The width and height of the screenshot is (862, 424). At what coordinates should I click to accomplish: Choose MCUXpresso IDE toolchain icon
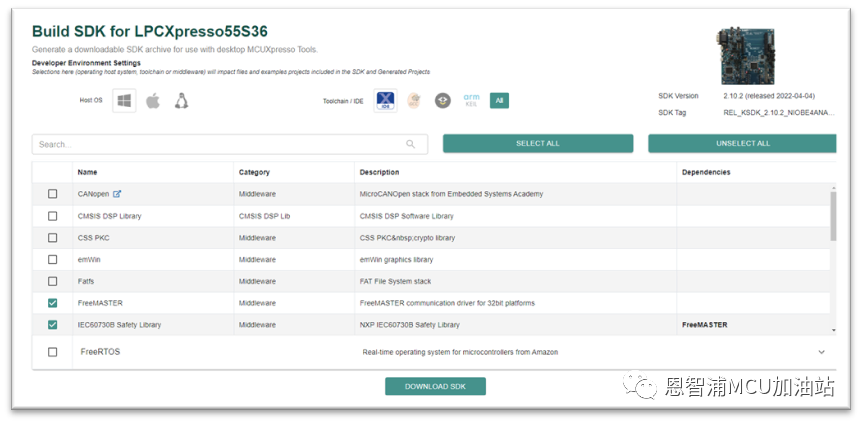tap(385, 101)
